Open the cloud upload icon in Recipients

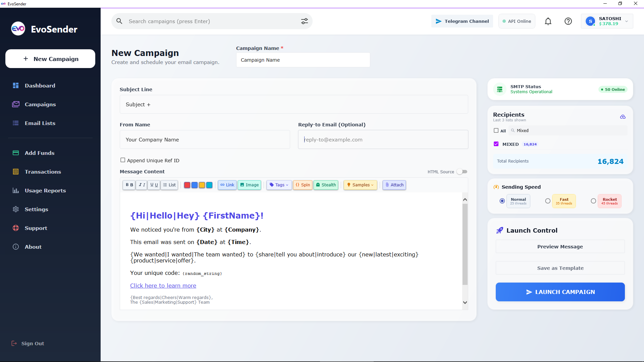point(623,117)
